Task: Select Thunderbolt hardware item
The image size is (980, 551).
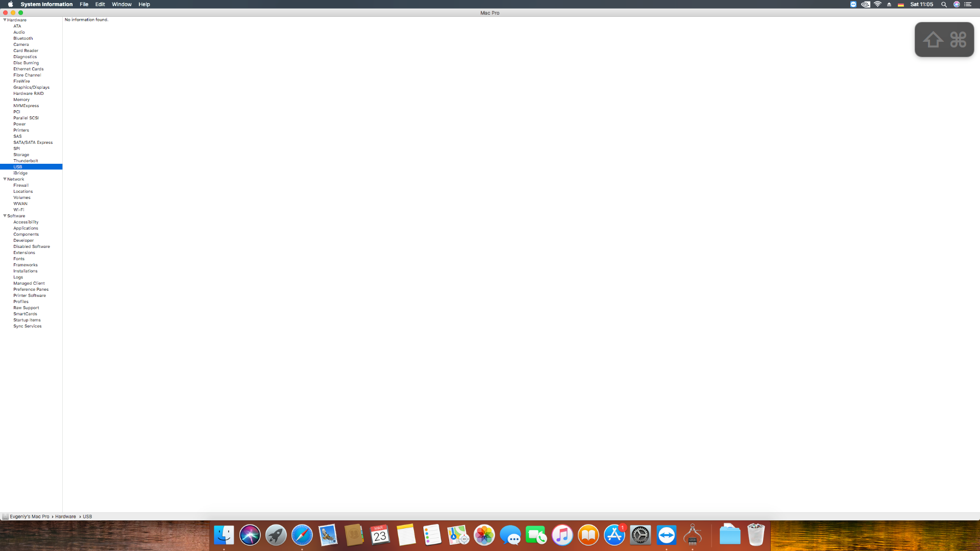Action: pos(26,161)
